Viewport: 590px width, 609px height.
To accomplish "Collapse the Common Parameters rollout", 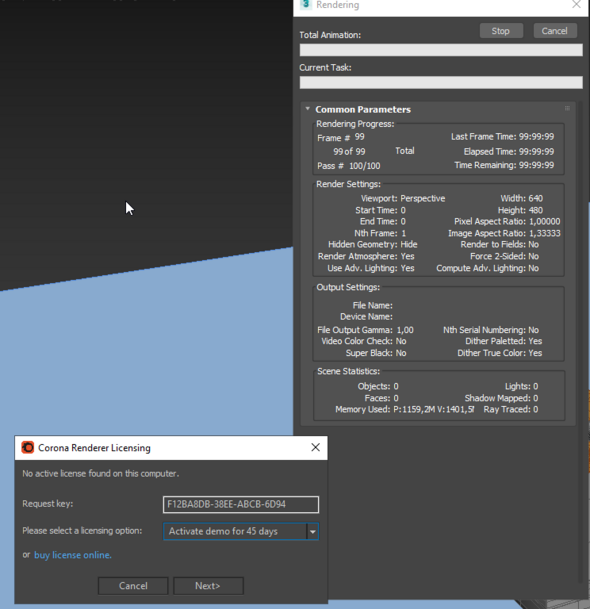I will [x=308, y=109].
